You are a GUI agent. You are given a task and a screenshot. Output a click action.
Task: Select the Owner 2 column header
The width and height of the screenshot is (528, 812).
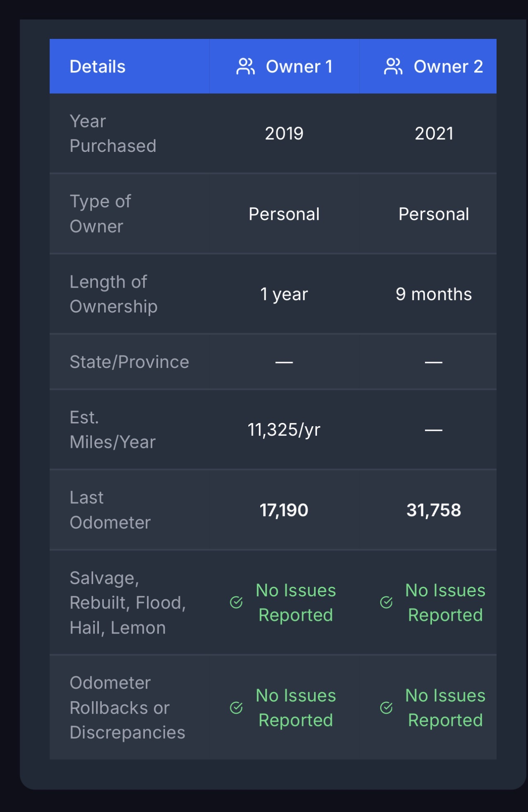point(448,67)
